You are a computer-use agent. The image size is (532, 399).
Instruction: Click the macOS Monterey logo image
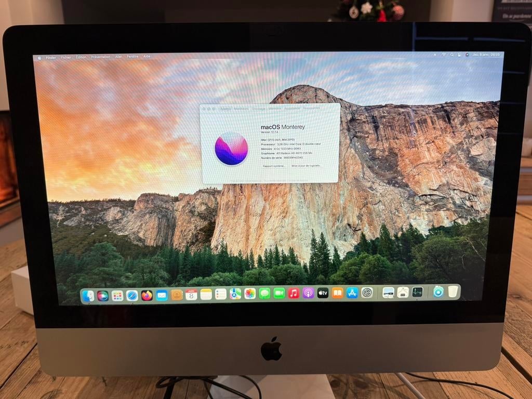(x=231, y=149)
